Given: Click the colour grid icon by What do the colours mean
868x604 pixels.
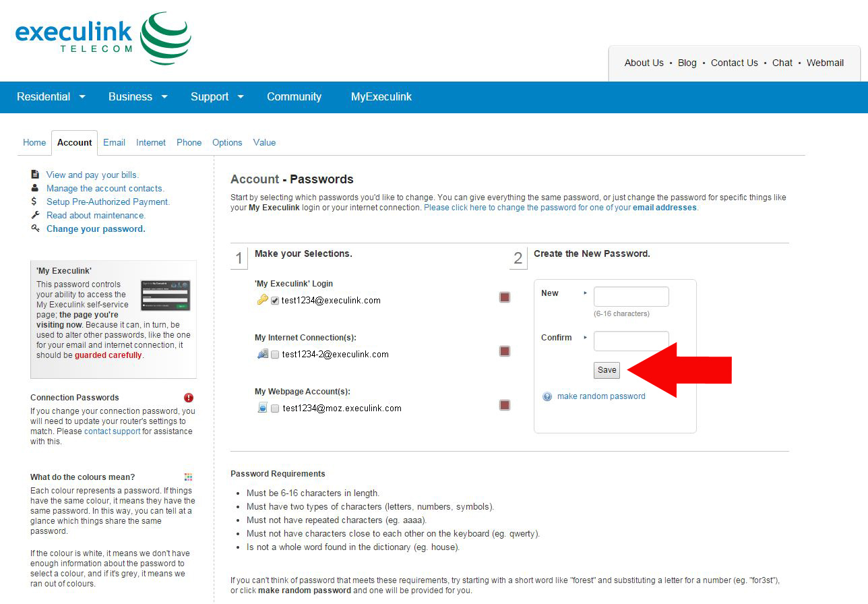Looking at the screenshot, I should pyautogui.click(x=189, y=477).
